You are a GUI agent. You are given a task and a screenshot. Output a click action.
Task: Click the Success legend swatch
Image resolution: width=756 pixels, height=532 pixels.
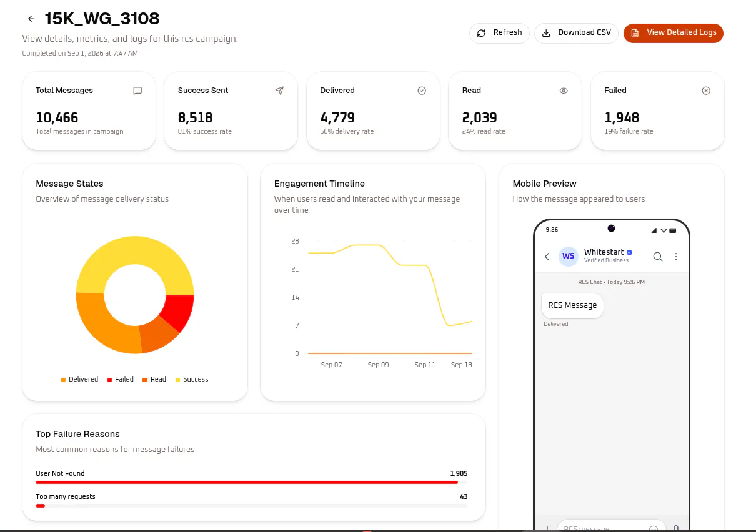point(178,380)
